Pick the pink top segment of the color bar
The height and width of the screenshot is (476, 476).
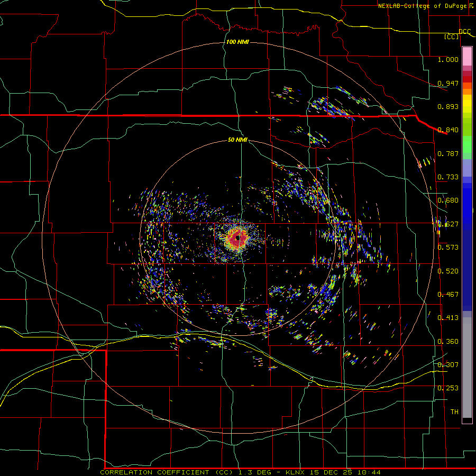click(467, 56)
